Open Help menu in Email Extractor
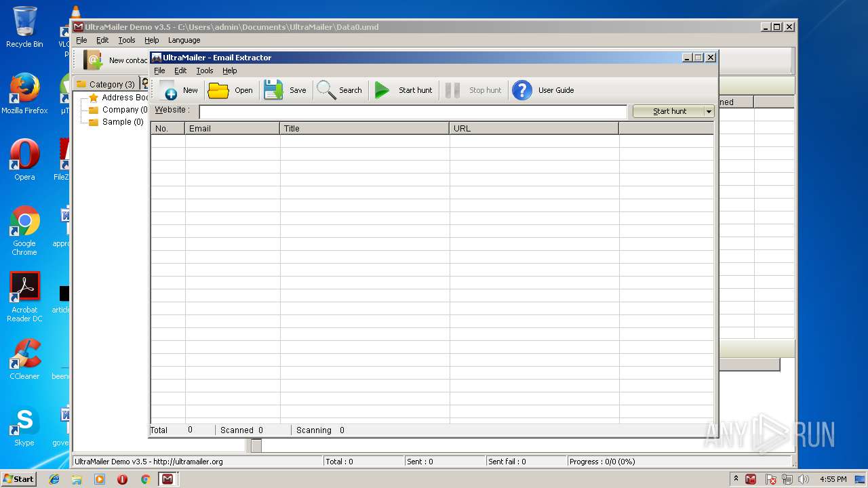The height and width of the screenshot is (488, 868). coord(230,70)
